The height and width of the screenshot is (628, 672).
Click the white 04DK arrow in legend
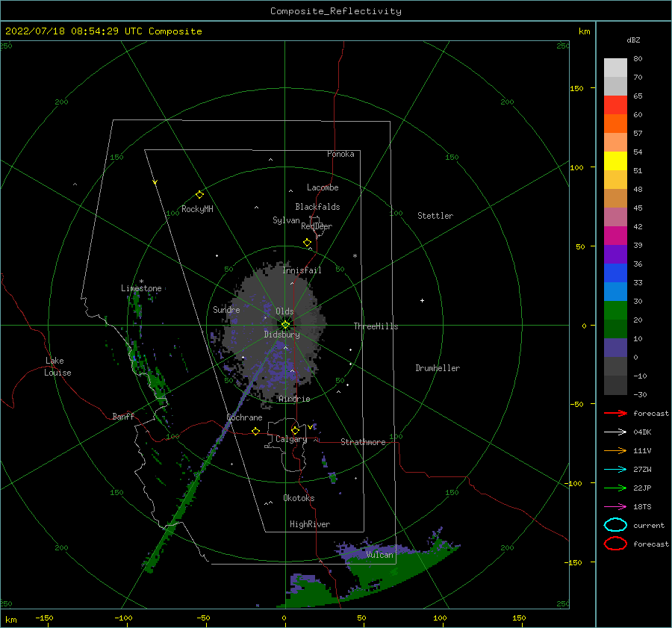(615, 432)
